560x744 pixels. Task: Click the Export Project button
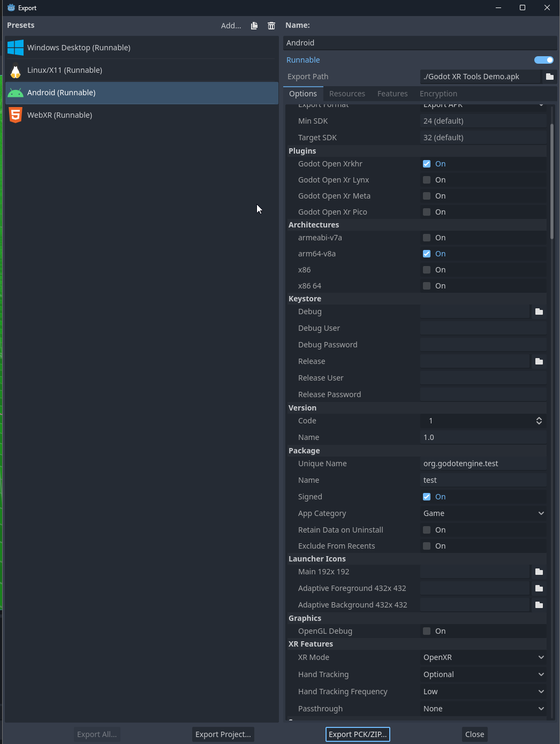[x=223, y=734]
